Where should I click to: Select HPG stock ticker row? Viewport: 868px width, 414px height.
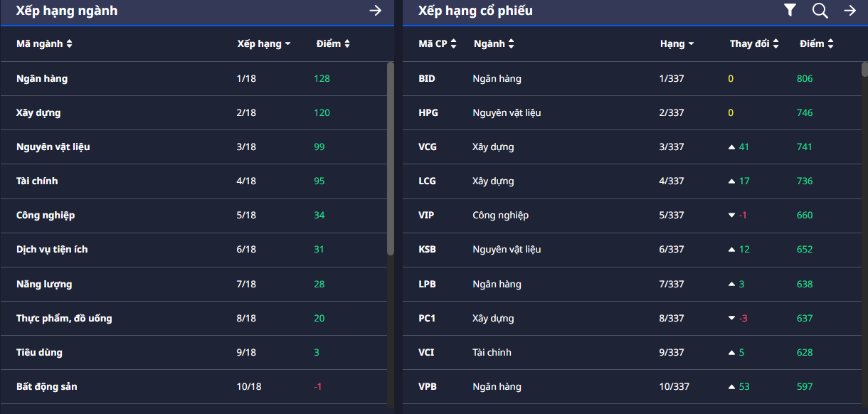point(427,112)
